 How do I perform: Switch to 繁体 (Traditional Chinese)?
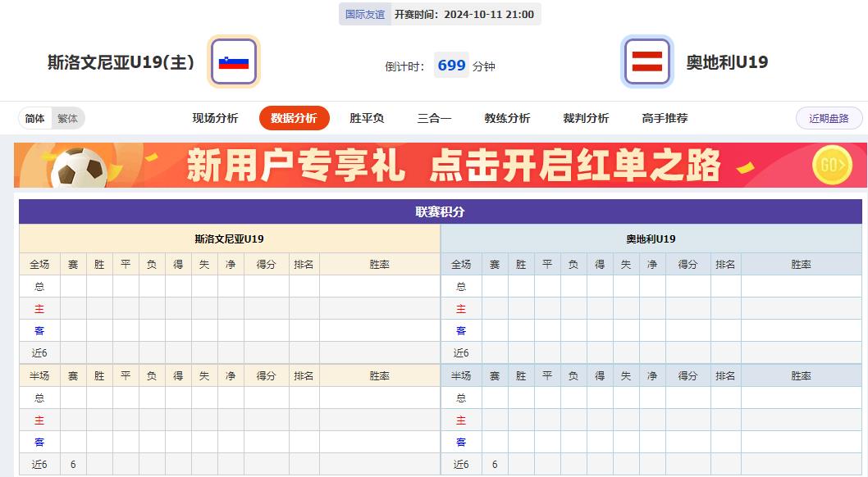(66, 118)
